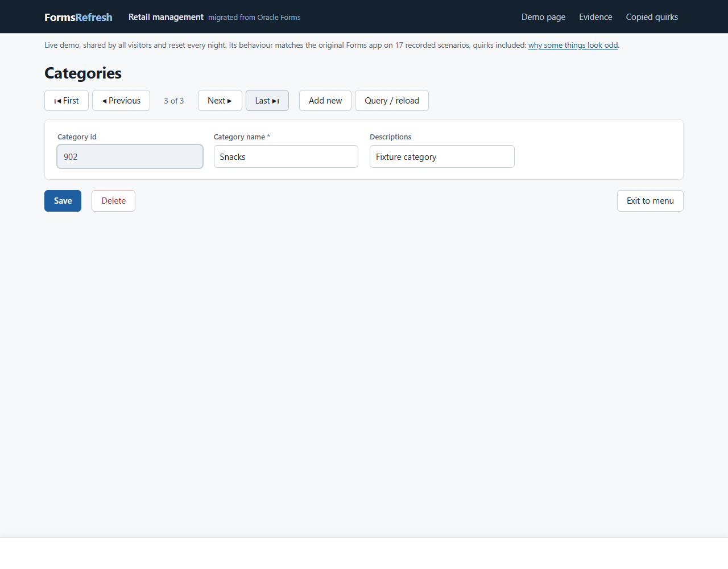Click the 'Descriptions' label
Image resolution: width=728 pixels, height=569 pixels.
pyautogui.click(x=390, y=137)
